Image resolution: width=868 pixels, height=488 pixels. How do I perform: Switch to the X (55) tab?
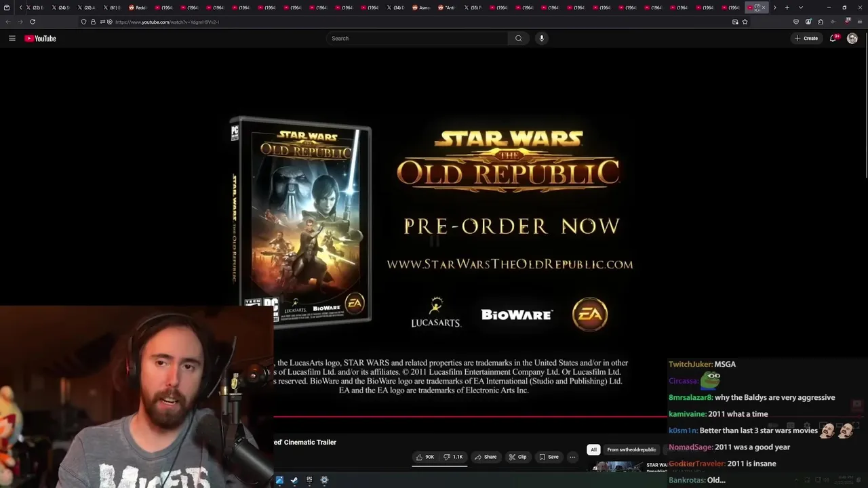tap(473, 7)
